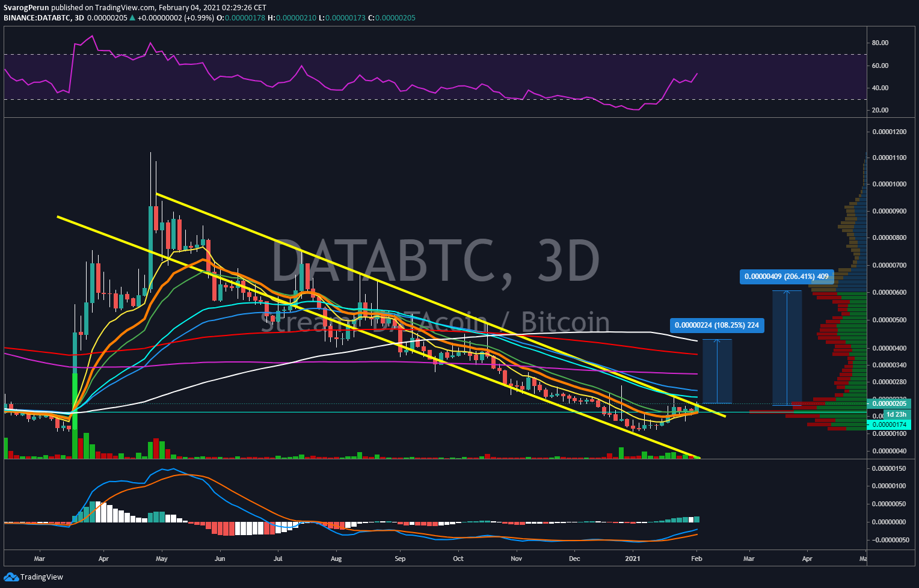Click the +0.00000002 (+0.99%) change text

176,18
